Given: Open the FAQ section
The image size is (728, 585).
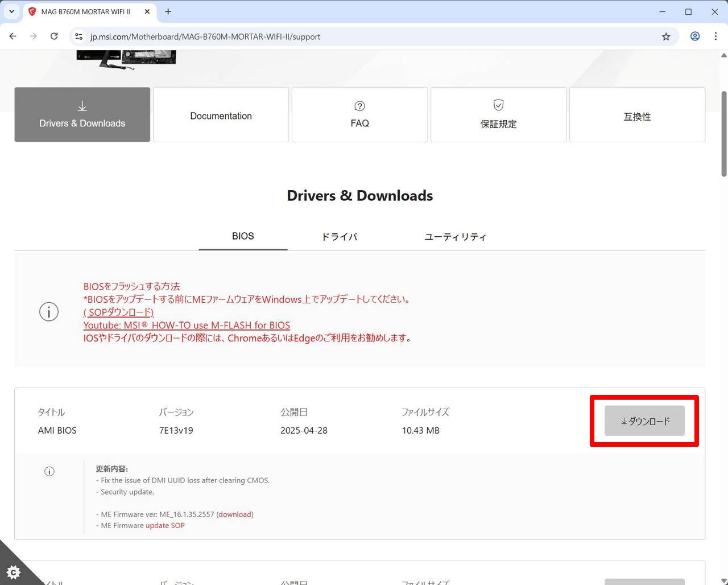Looking at the screenshot, I should coord(359,114).
